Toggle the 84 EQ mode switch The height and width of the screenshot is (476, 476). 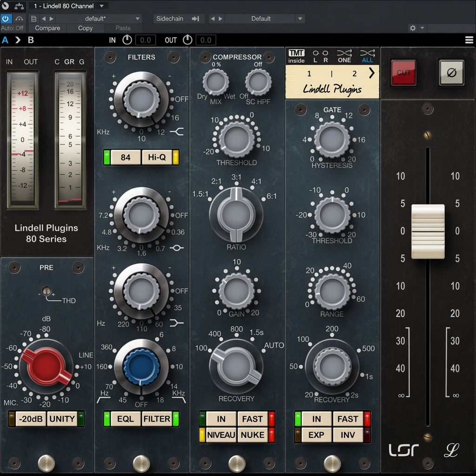click(126, 157)
